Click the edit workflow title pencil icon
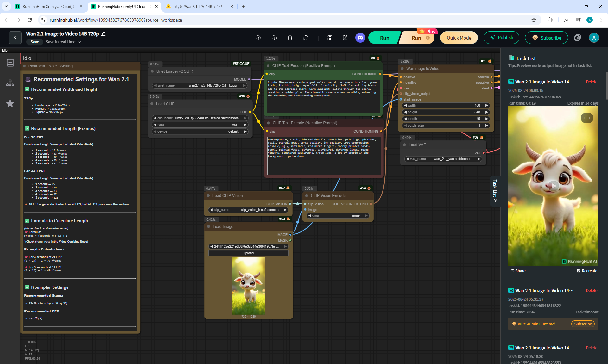 pyautogui.click(x=103, y=34)
